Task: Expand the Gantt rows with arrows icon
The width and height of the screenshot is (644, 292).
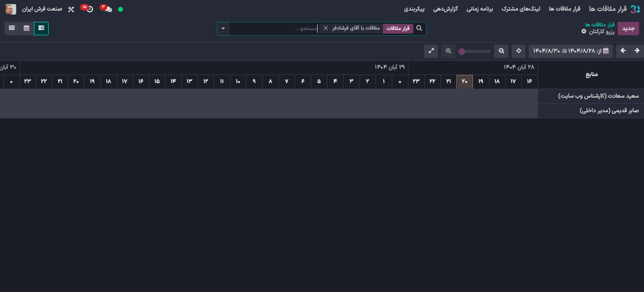Action: 431,51
